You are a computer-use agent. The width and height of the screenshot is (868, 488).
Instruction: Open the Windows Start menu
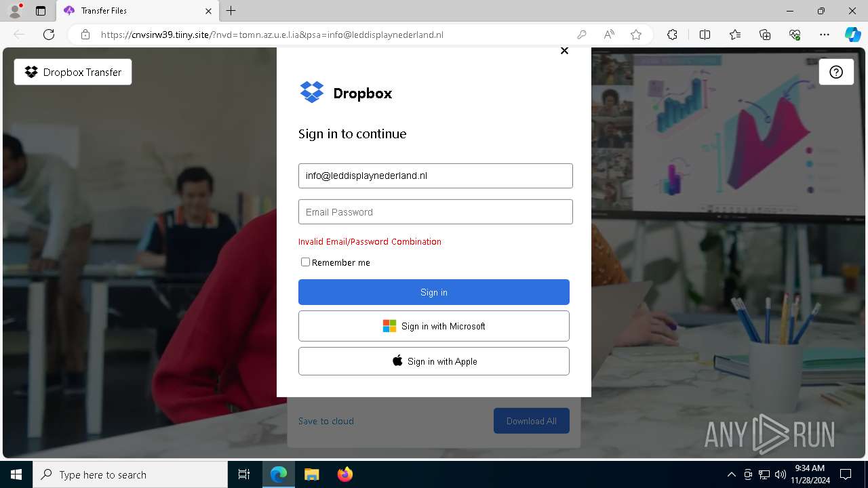tap(16, 474)
